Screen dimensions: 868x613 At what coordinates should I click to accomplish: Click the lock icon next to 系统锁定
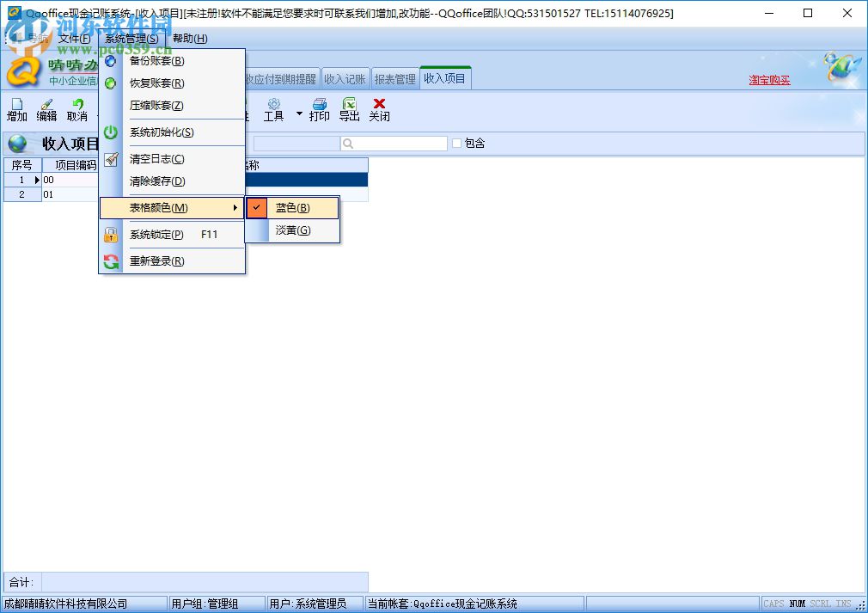112,234
